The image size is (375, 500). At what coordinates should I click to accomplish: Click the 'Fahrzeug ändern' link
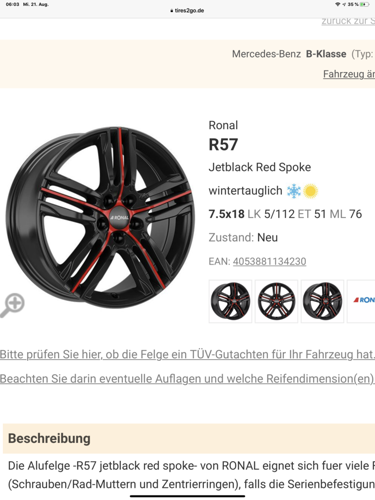(349, 74)
